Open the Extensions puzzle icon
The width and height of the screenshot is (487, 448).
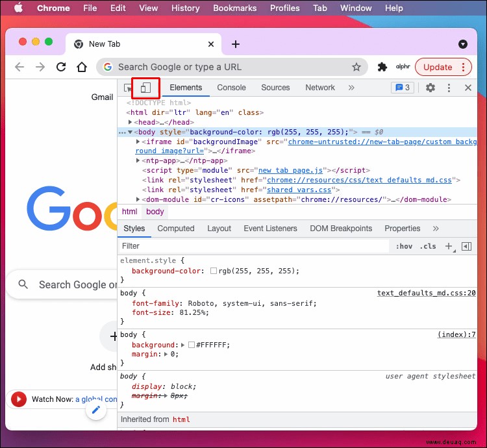(382, 67)
